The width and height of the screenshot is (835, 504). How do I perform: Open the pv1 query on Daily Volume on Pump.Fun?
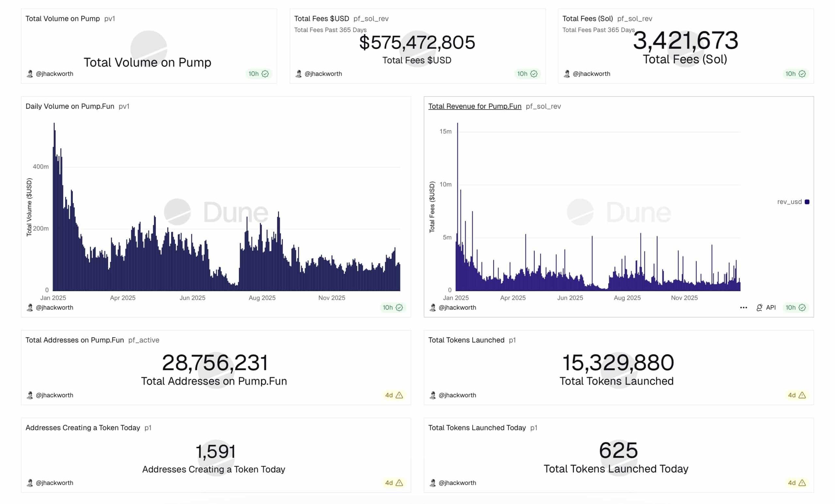[x=124, y=106]
